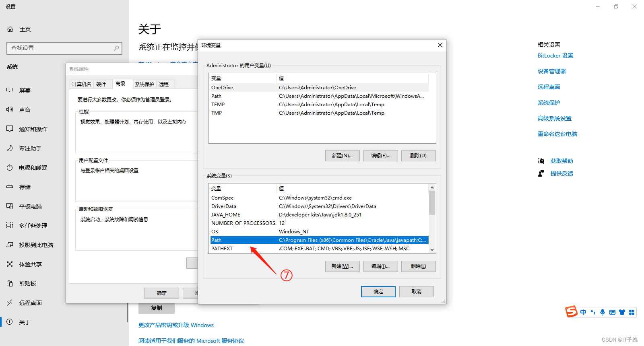The image size is (644, 346).
Task: Open the IME skin shirt icon
Action: coord(622,312)
